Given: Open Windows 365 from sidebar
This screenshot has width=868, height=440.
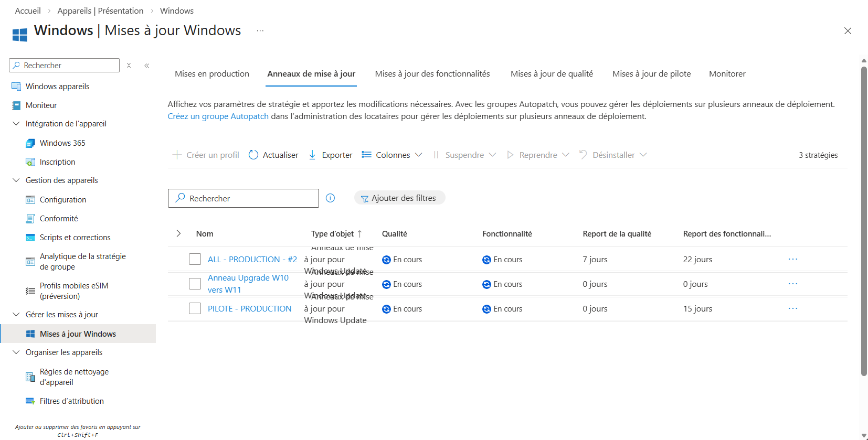Looking at the screenshot, I should click(62, 143).
